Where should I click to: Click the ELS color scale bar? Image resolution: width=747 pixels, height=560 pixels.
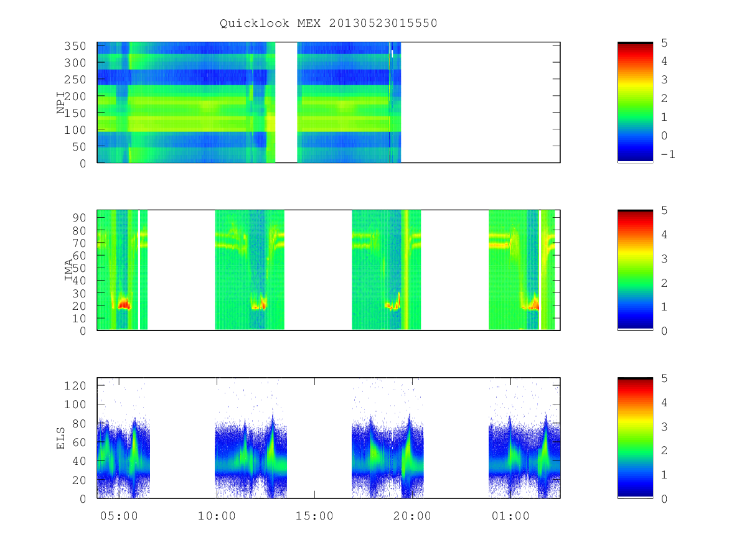635,438
